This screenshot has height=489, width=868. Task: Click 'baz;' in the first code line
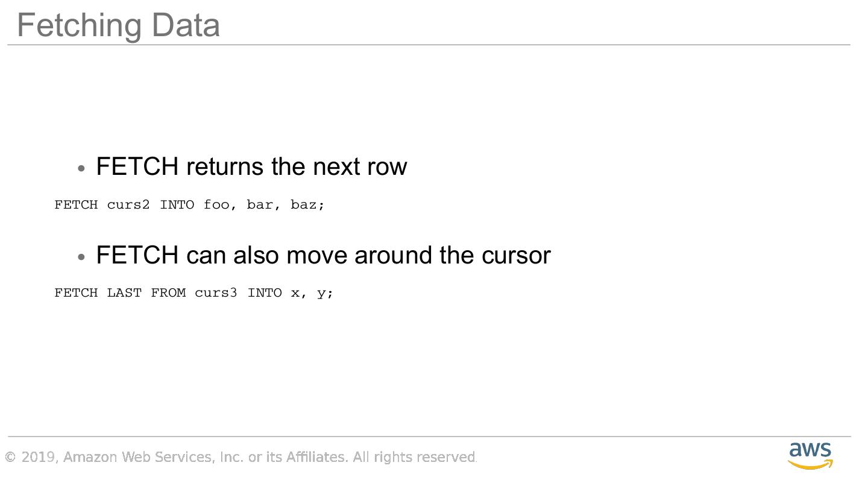[307, 205]
